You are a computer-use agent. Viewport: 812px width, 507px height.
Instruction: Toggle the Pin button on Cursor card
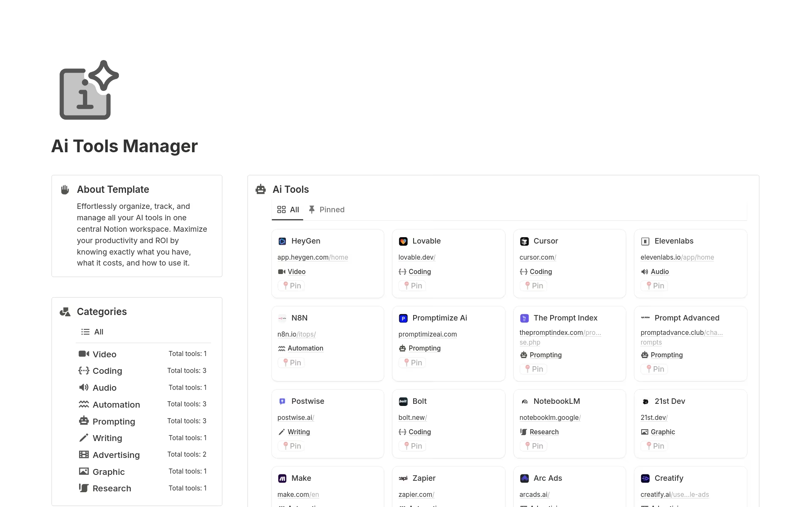[534, 286]
